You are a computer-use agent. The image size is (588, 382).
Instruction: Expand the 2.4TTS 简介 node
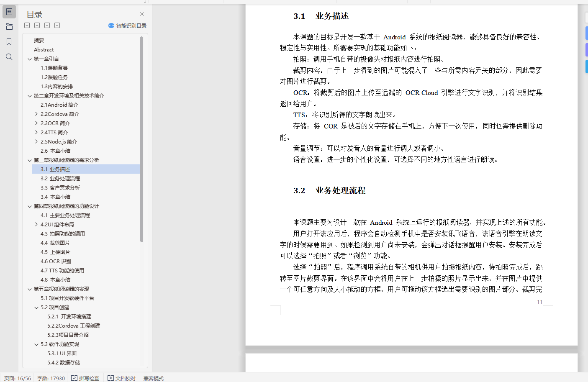coord(36,132)
